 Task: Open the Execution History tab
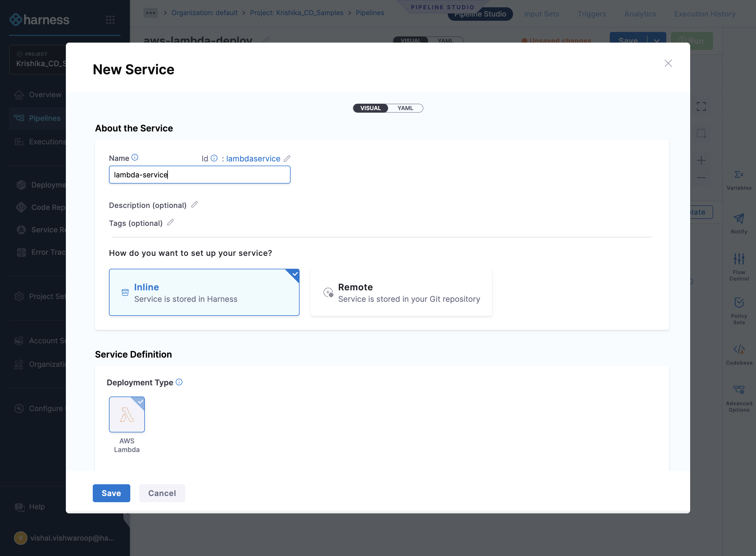pyautogui.click(x=704, y=14)
